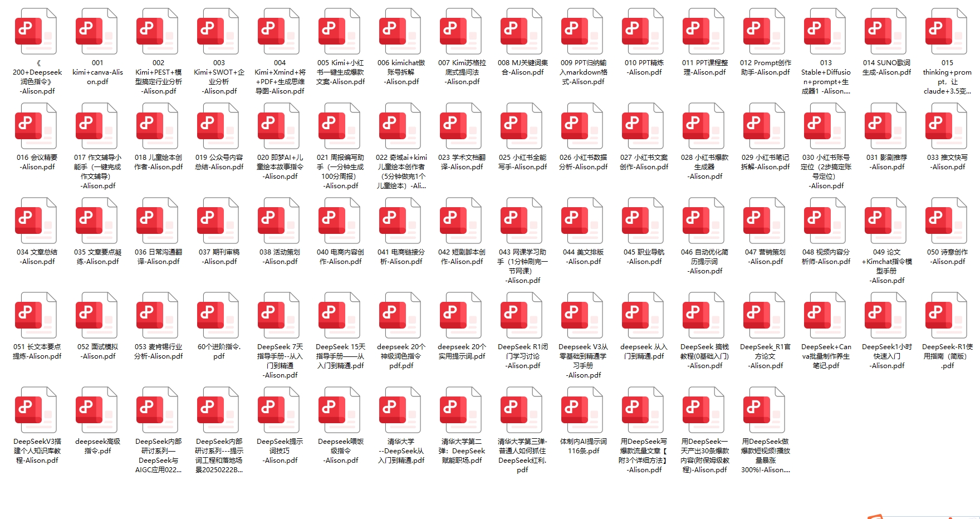980x519 pixels.
Task: Click file name '045 职业导航-Alison.pdf'
Action: (x=644, y=257)
